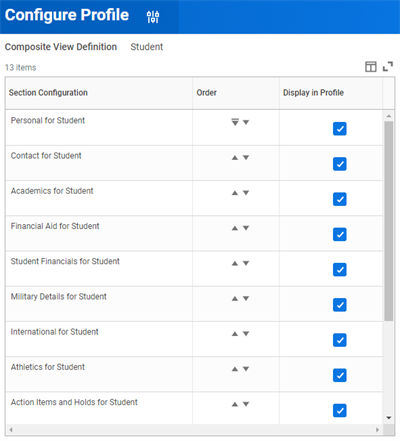Select Student Financials for Student text
Image resolution: width=400 pixels, height=441 pixels.
click(65, 261)
